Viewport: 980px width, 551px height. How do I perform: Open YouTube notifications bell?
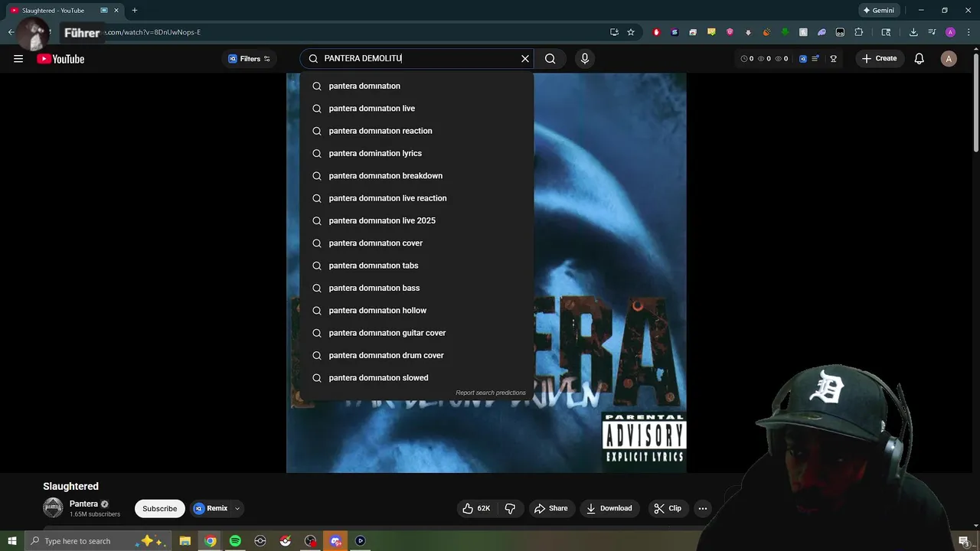[920, 59]
